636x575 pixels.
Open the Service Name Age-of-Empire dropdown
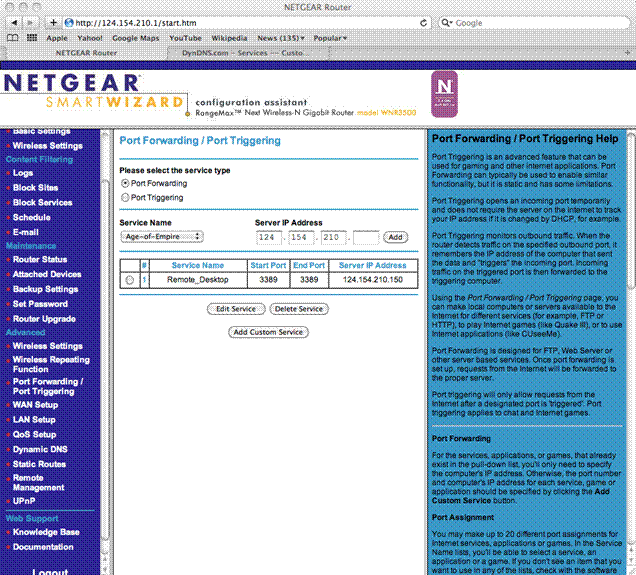(x=162, y=236)
